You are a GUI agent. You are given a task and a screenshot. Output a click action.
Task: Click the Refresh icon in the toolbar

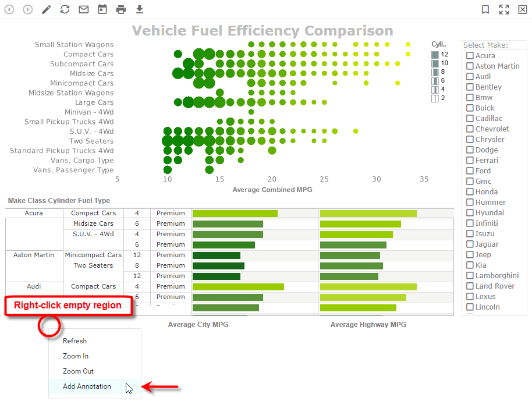point(65,9)
